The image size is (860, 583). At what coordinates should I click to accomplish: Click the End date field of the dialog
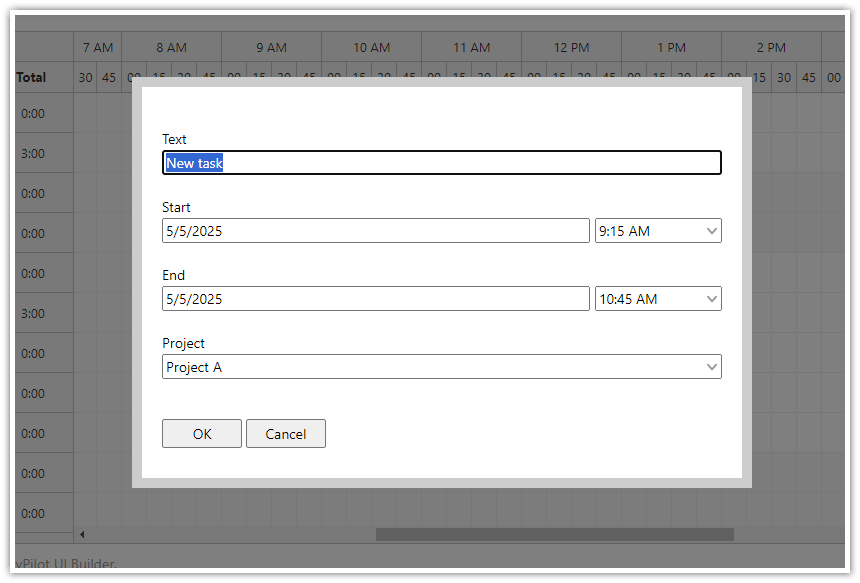(x=376, y=298)
